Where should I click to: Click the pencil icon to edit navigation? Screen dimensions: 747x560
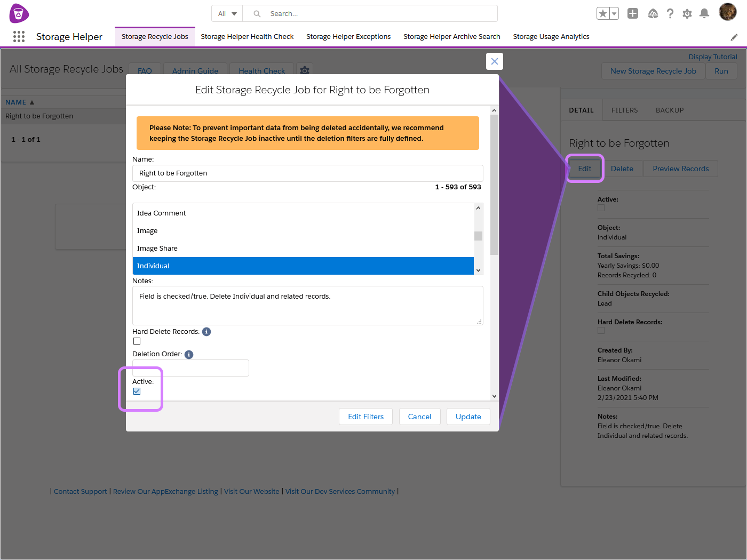click(734, 37)
